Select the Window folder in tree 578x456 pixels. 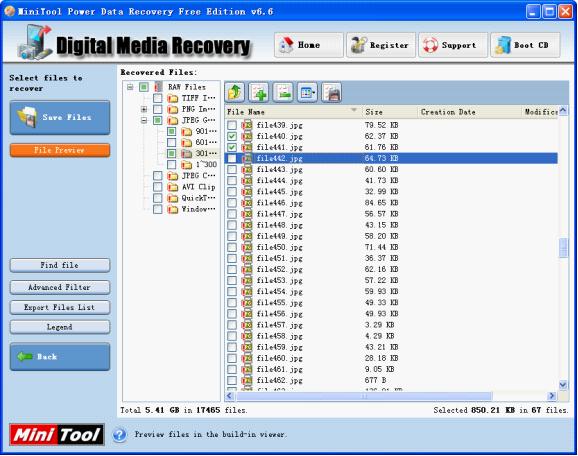click(x=198, y=209)
